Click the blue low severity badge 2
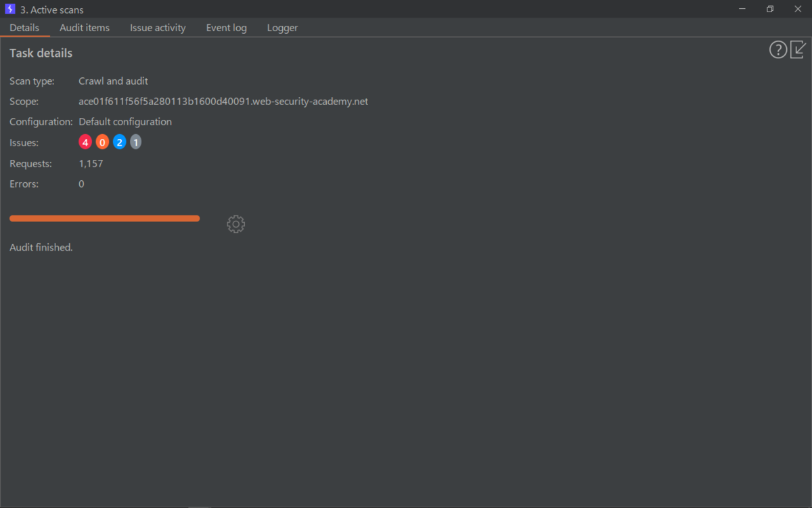 pos(120,142)
